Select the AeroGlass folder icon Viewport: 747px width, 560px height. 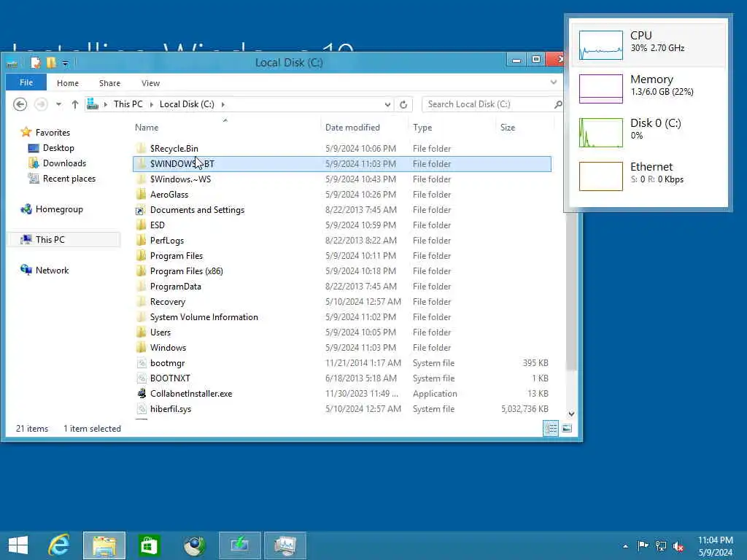(x=141, y=194)
